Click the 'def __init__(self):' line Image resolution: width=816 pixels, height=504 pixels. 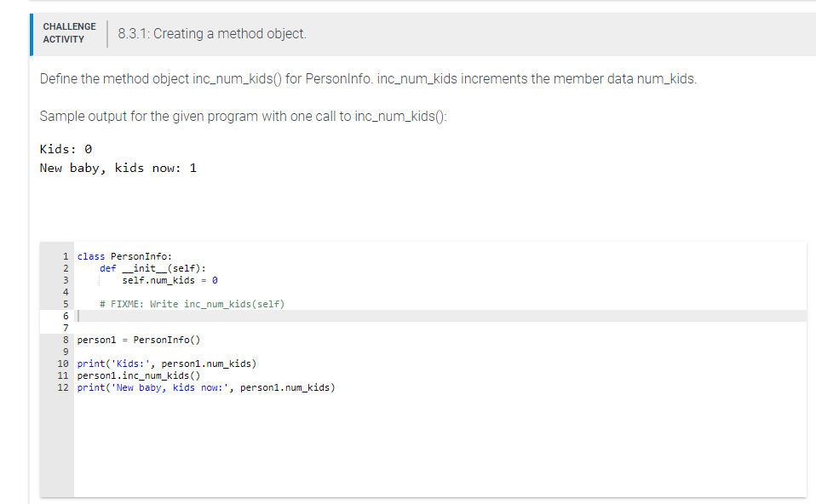click(152, 268)
